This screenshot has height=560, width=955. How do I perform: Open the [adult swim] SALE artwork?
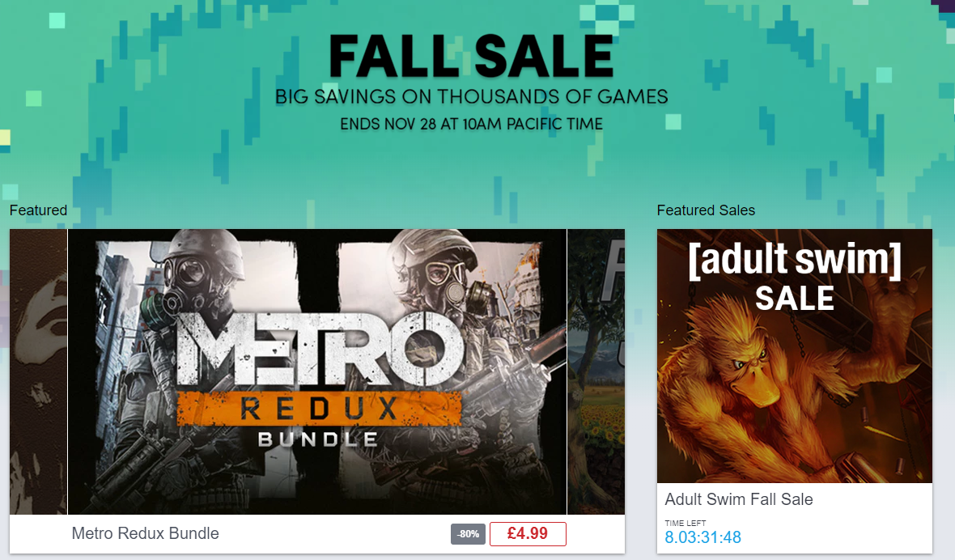(x=794, y=355)
